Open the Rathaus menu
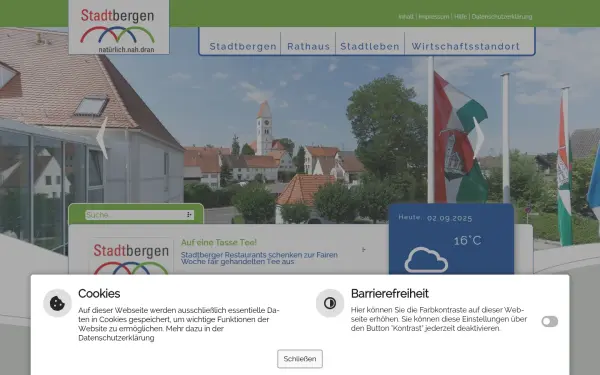Screen dimensions: 600x375 [308, 46]
